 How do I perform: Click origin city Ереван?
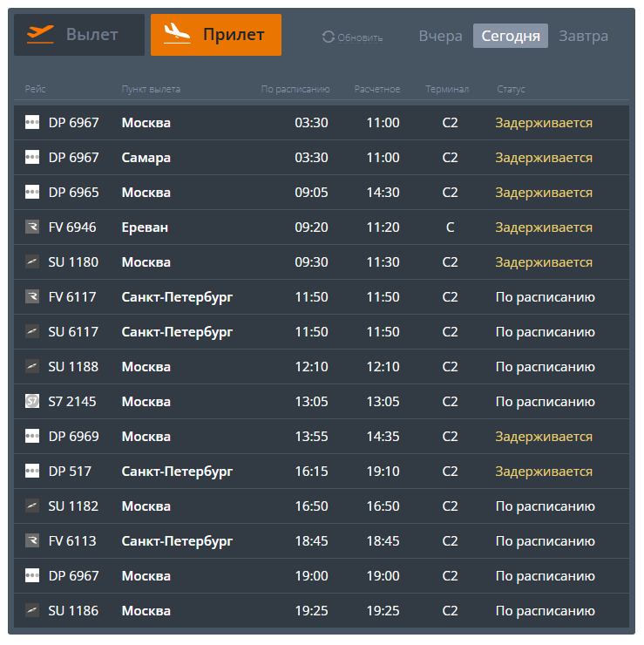click(x=145, y=227)
